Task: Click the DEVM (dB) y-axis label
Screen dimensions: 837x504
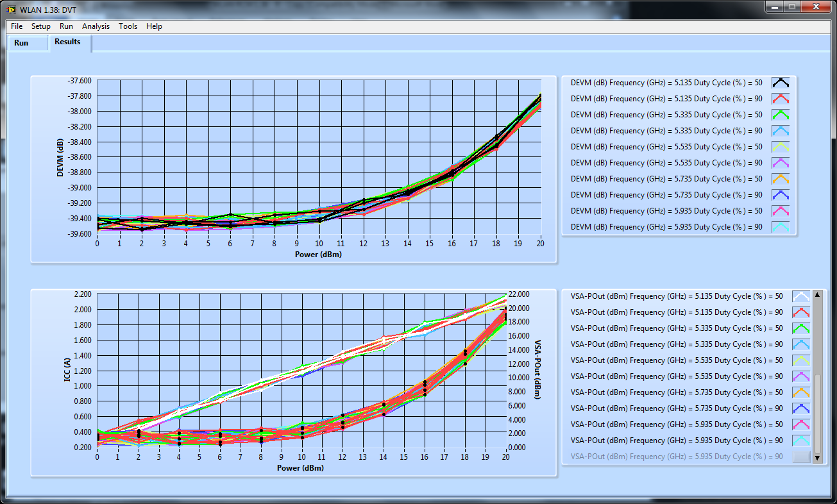Action: click(x=60, y=157)
